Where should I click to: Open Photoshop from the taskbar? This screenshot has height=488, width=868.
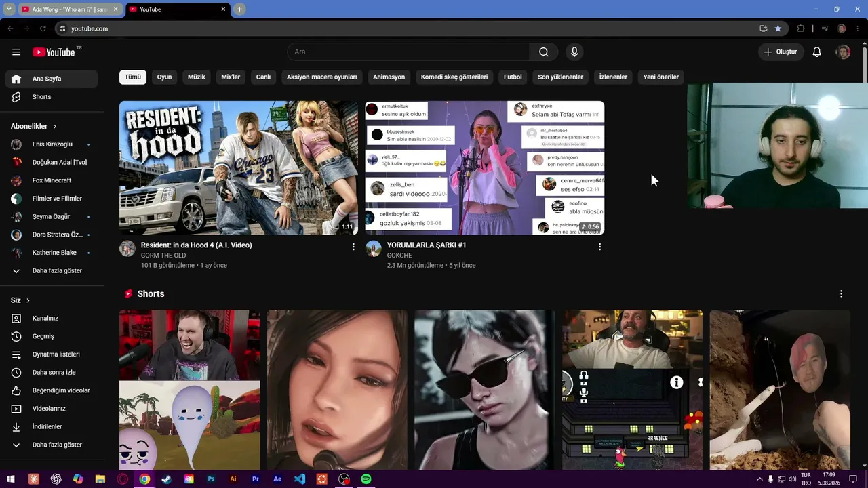pos(211,479)
